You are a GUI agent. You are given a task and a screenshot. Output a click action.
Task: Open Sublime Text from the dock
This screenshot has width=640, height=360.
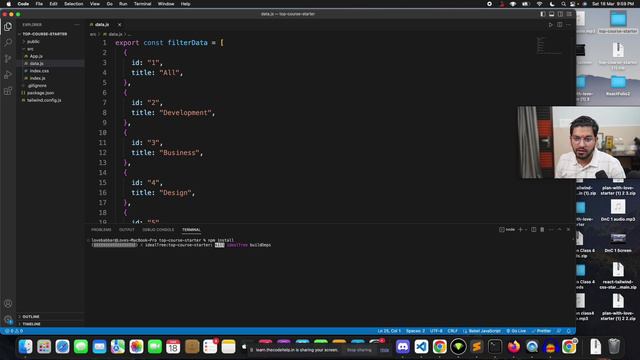click(x=476, y=347)
